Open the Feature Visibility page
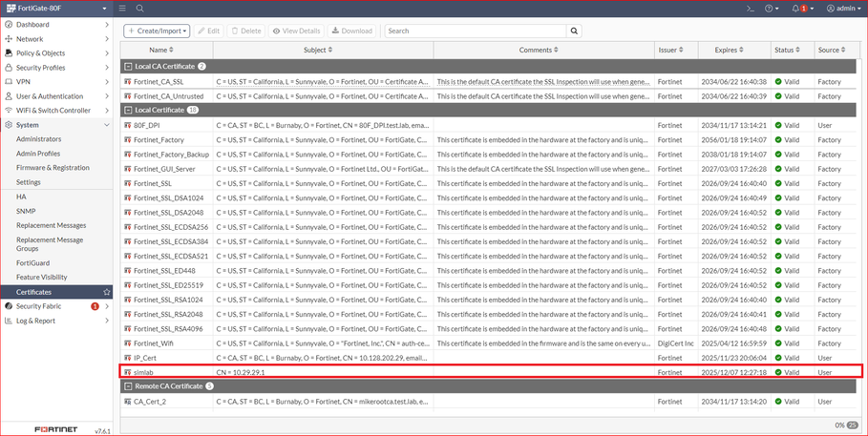The width and height of the screenshot is (868, 436). tap(41, 278)
